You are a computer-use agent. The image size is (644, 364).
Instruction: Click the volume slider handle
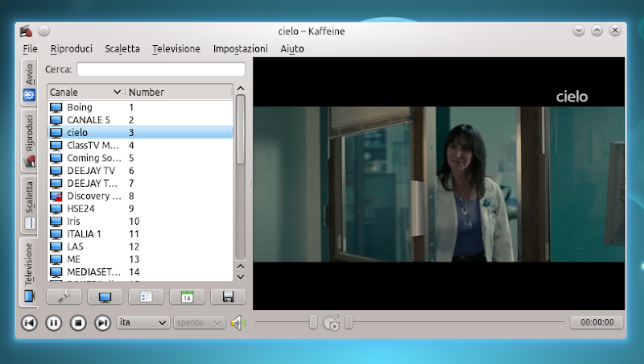coord(313,322)
